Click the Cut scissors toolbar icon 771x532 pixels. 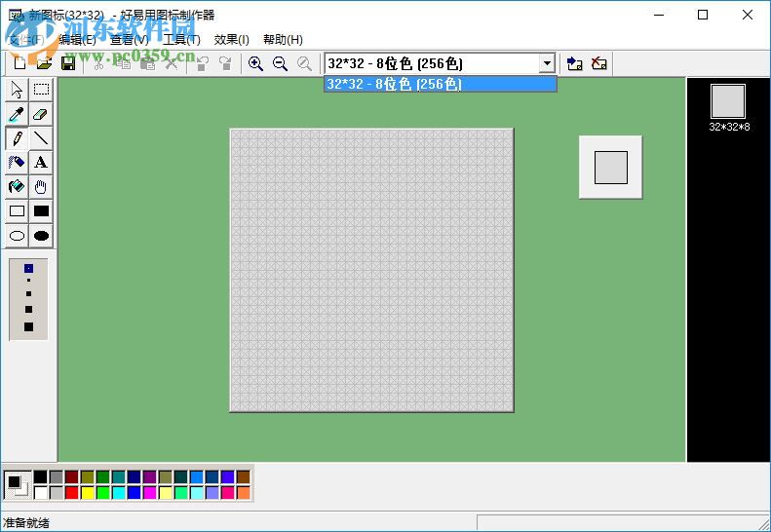pyautogui.click(x=98, y=63)
